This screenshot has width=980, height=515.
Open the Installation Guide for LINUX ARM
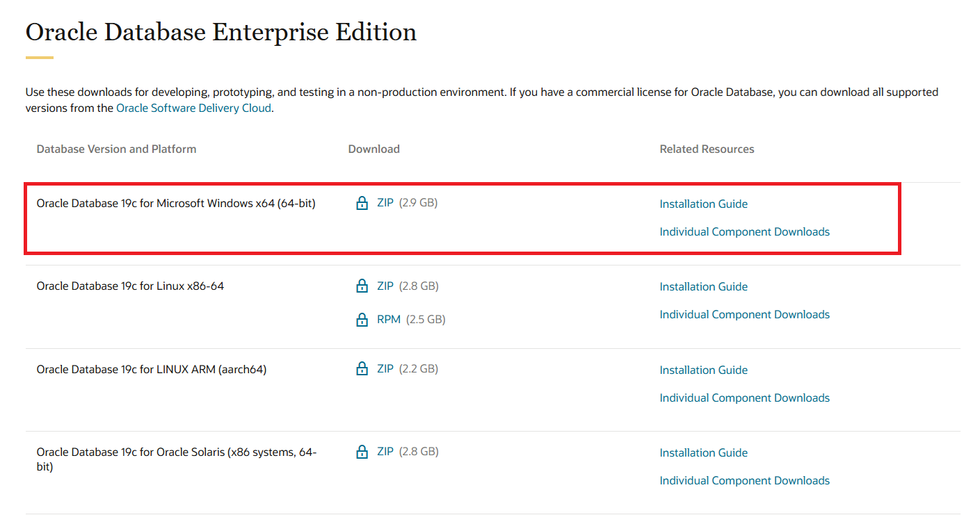(704, 370)
